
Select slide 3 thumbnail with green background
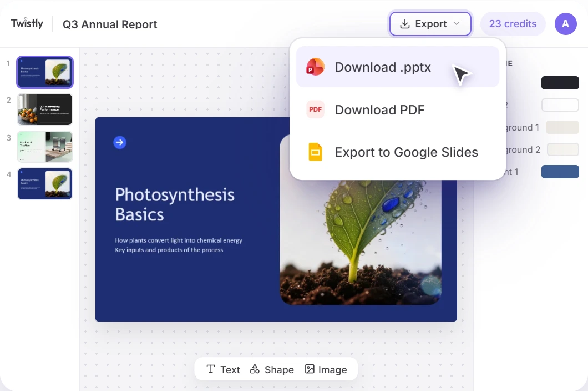44,147
